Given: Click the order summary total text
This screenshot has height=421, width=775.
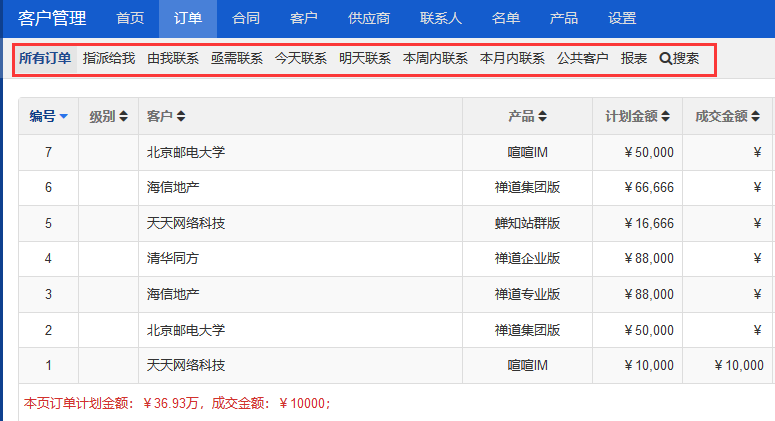Looking at the screenshot, I should pyautogui.click(x=177, y=403).
